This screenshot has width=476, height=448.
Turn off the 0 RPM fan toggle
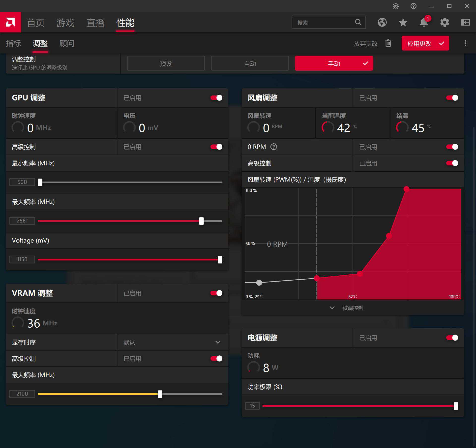pos(452,147)
